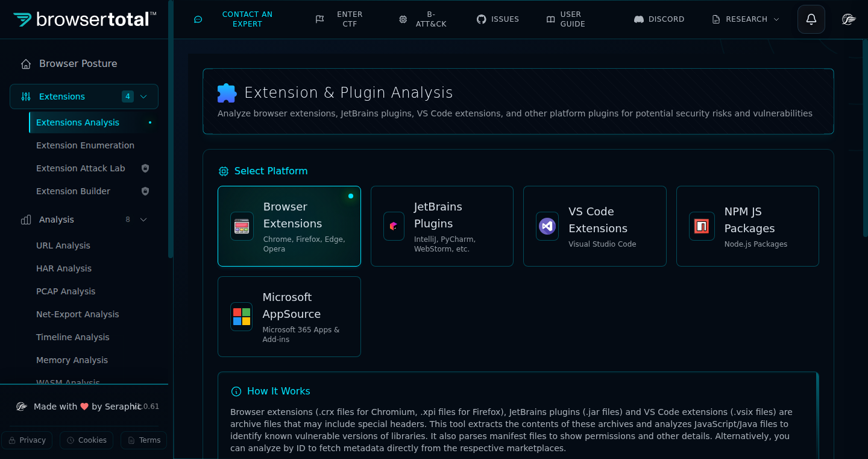Screen dimensions: 868x459
Task: Open Browser Posture page
Action: [84, 64]
